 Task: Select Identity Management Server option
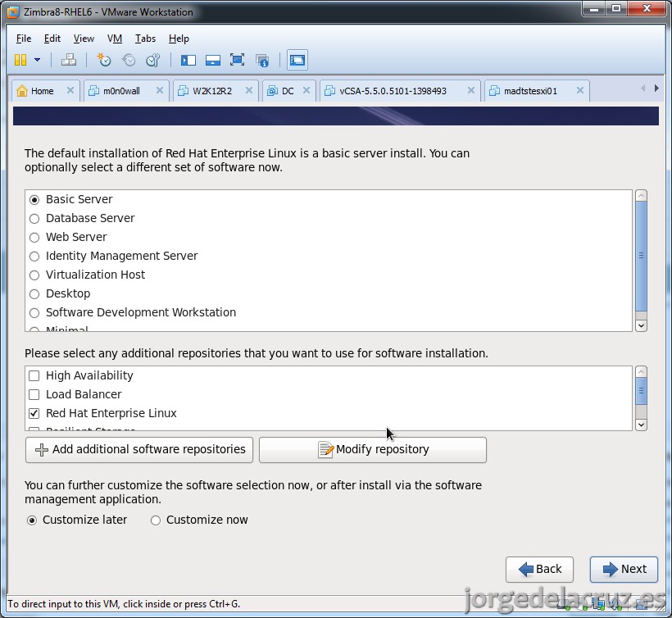(x=34, y=257)
